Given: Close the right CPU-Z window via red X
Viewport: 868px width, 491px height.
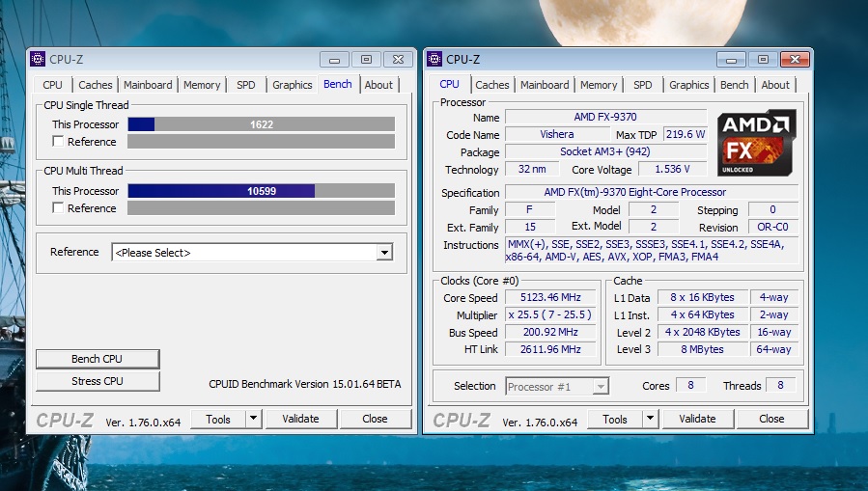Looking at the screenshot, I should (x=795, y=59).
